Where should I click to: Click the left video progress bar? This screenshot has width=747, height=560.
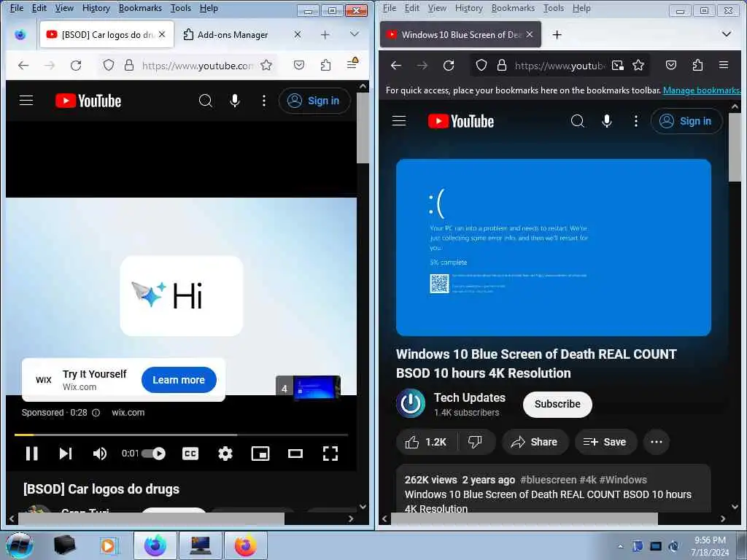(x=181, y=435)
